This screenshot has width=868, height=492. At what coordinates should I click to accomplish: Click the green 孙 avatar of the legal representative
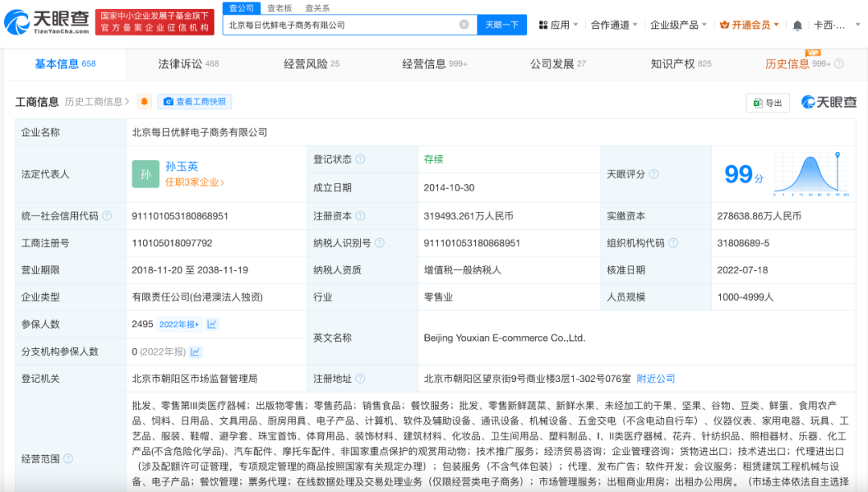pyautogui.click(x=145, y=174)
